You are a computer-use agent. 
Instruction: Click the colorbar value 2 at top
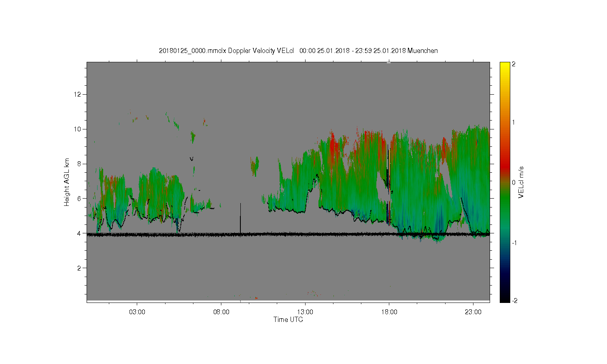(x=514, y=64)
